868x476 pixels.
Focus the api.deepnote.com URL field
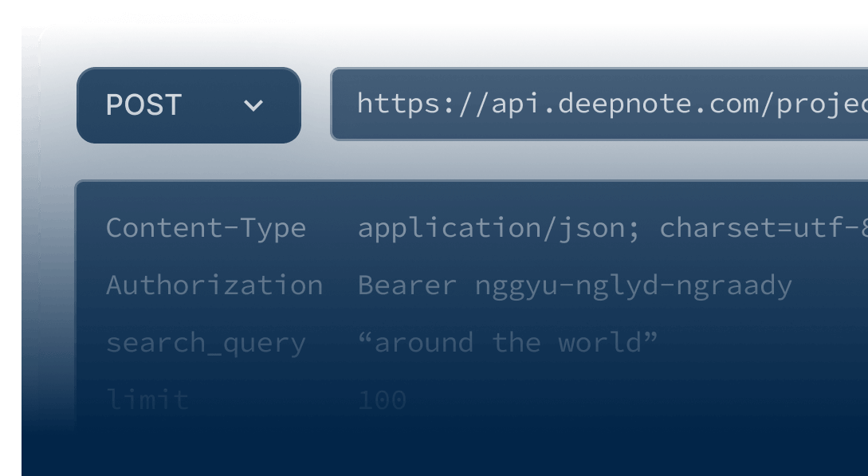pos(598,104)
